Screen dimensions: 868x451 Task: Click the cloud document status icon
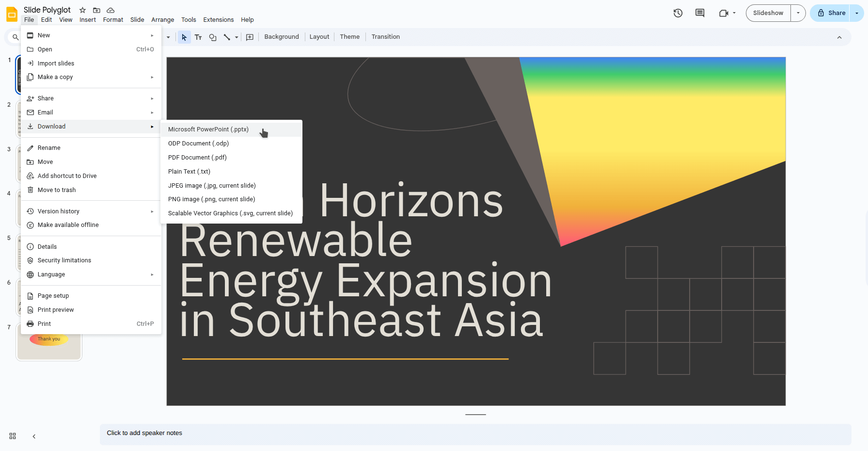pyautogui.click(x=110, y=10)
